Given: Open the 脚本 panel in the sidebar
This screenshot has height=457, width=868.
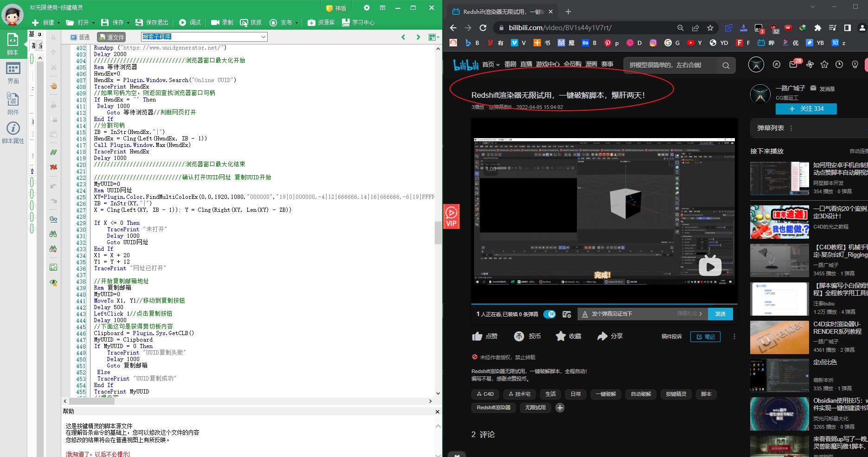Looking at the screenshot, I should [13, 44].
